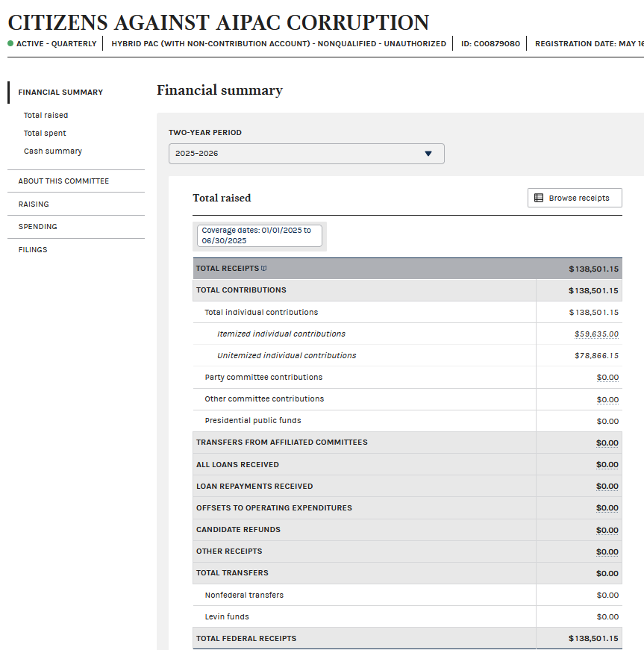This screenshot has height=650, width=644.
Task: Jump to the Total raised sidebar link
Action: [46, 116]
